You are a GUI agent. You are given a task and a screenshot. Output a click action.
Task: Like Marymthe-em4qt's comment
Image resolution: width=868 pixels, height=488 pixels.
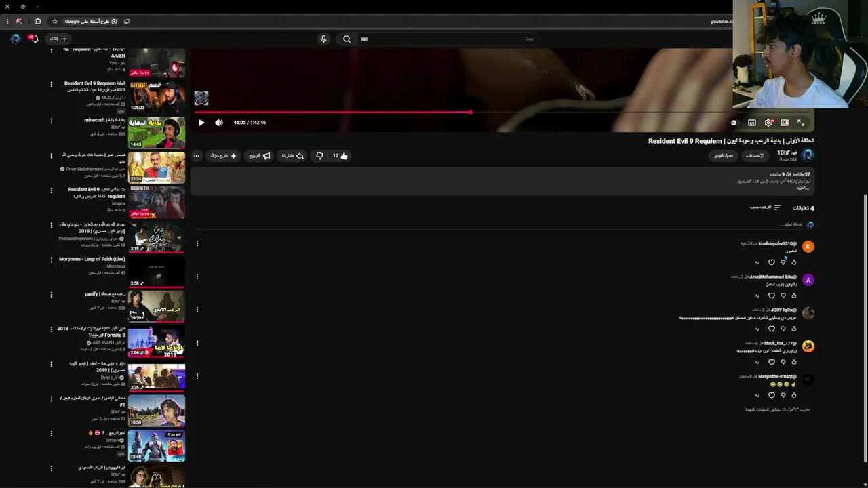pyautogui.click(x=794, y=395)
